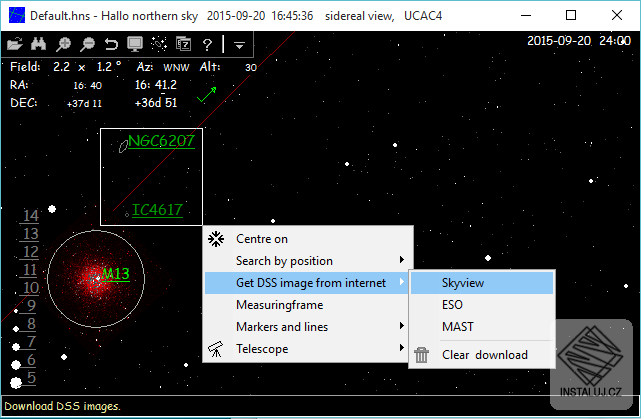Click magnitude scale value 7
The height and width of the screenshot is (419, 641).
coord(31,342)
